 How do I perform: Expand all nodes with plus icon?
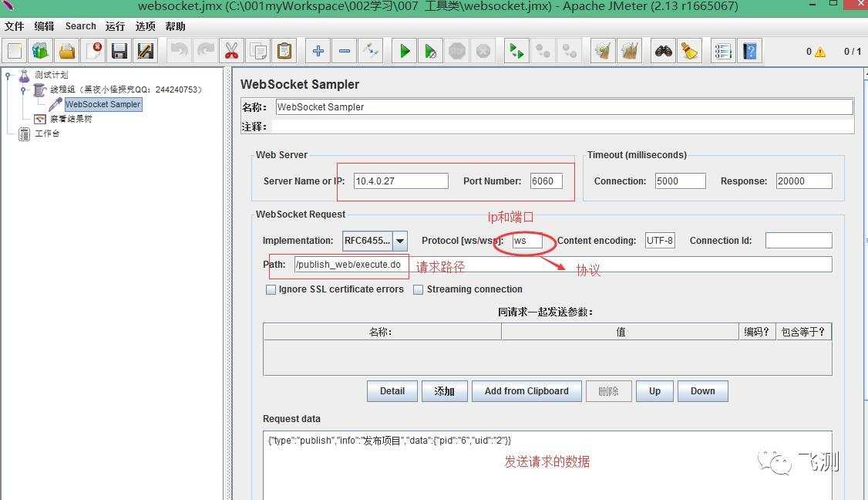pyautogui.click(x=318, y=52)
